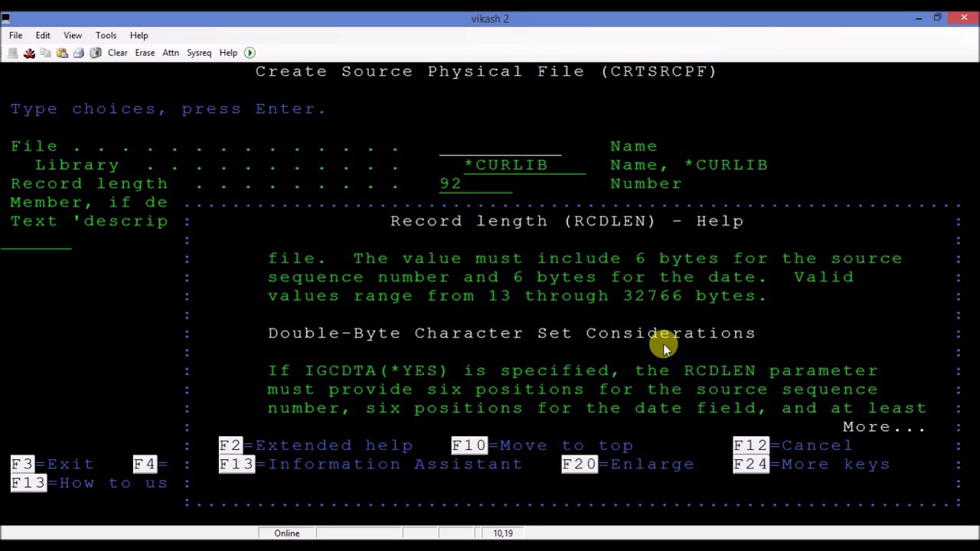Click the copy icon in the toolbar
The image size is (980, 551).
46,53
